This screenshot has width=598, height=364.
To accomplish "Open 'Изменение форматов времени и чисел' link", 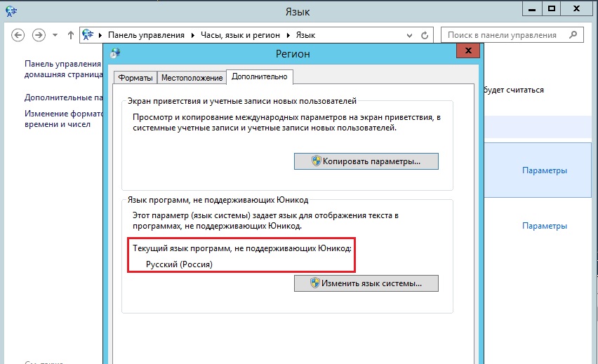I will [x=63, y=119].
